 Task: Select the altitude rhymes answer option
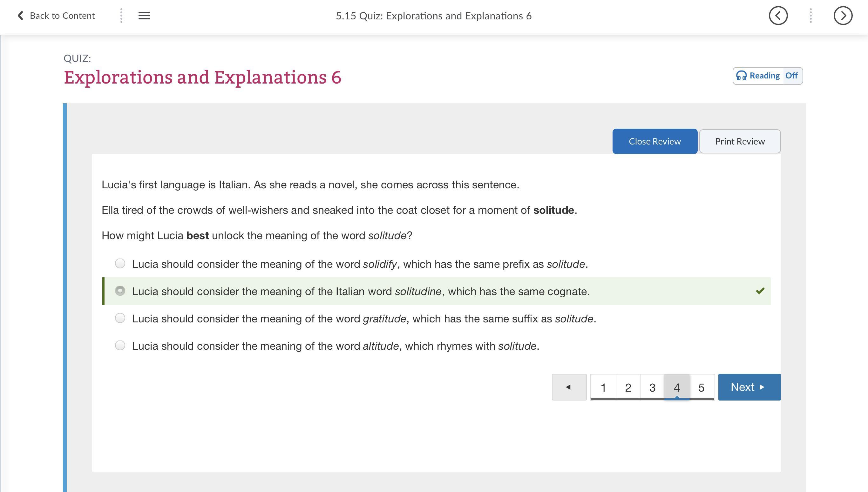point(120,345)
